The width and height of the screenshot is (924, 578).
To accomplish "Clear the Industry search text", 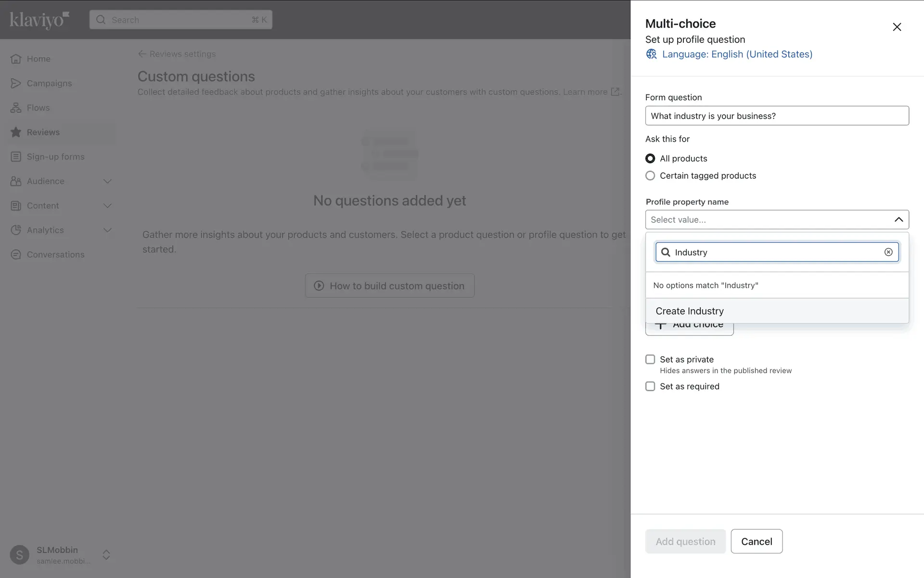I will (x=888, y=252).
